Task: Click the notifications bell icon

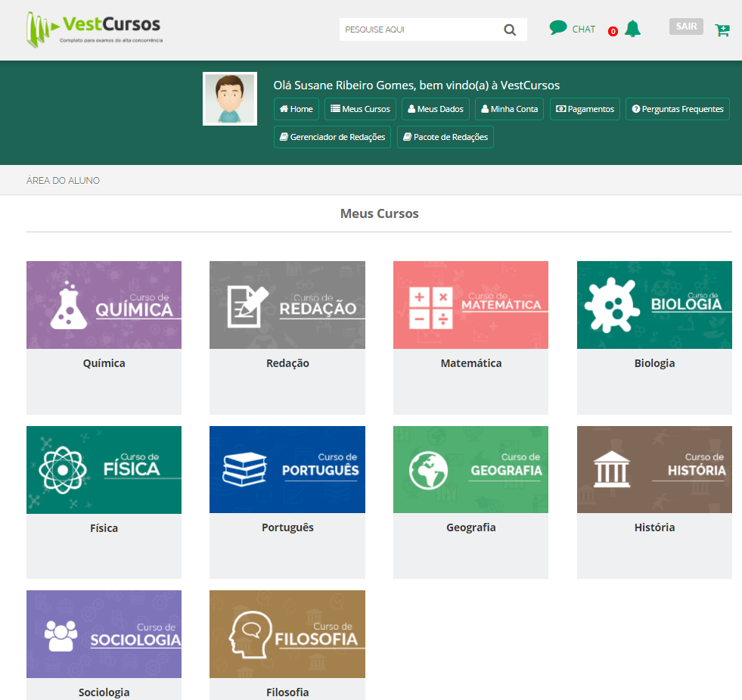Action: 633,30
